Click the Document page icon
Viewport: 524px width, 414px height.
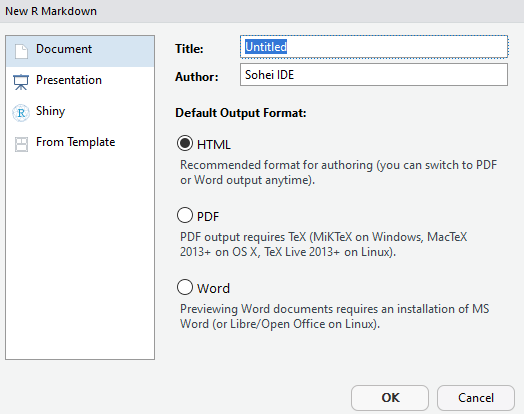pyautogui.click(x=21, y=51)
